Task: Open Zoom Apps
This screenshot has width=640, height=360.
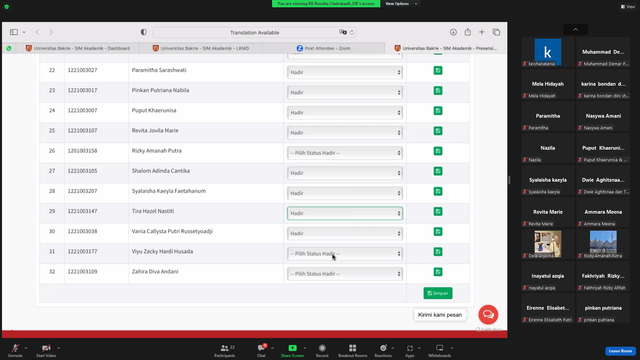Action: [409, 350]
